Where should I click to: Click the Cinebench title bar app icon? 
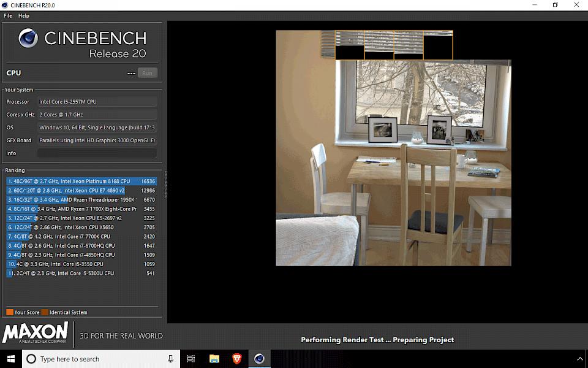(x=5, y=5)
